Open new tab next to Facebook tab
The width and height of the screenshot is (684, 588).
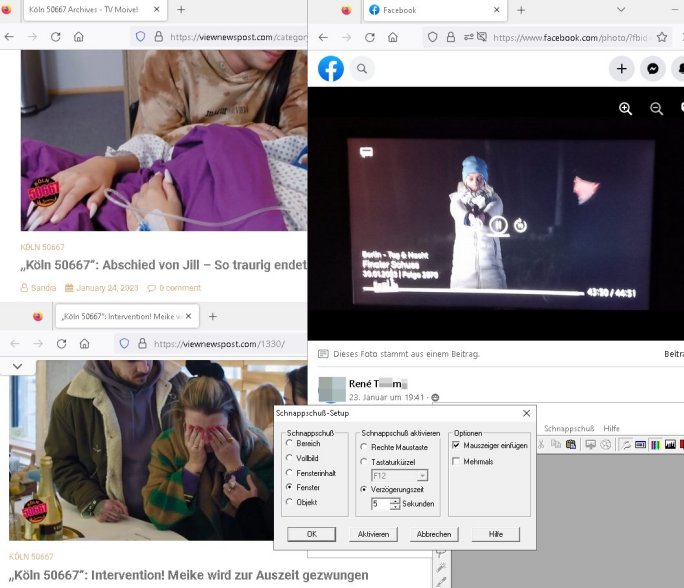(x=521, y=10)
